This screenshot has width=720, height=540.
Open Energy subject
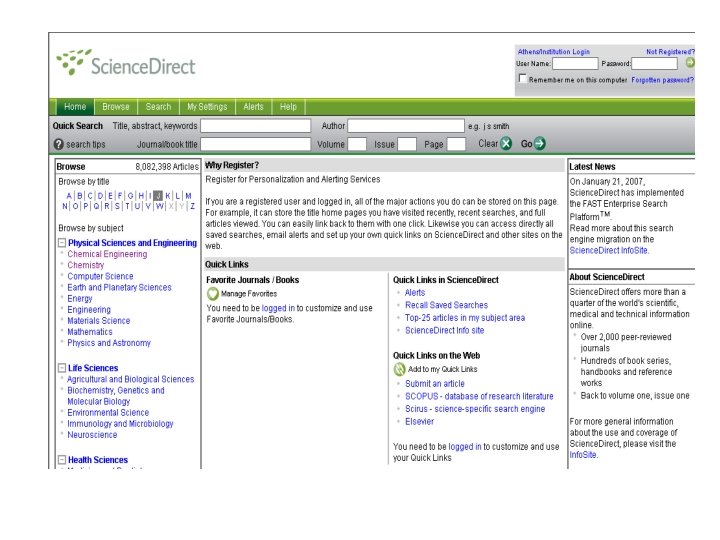tap(80, 298)
